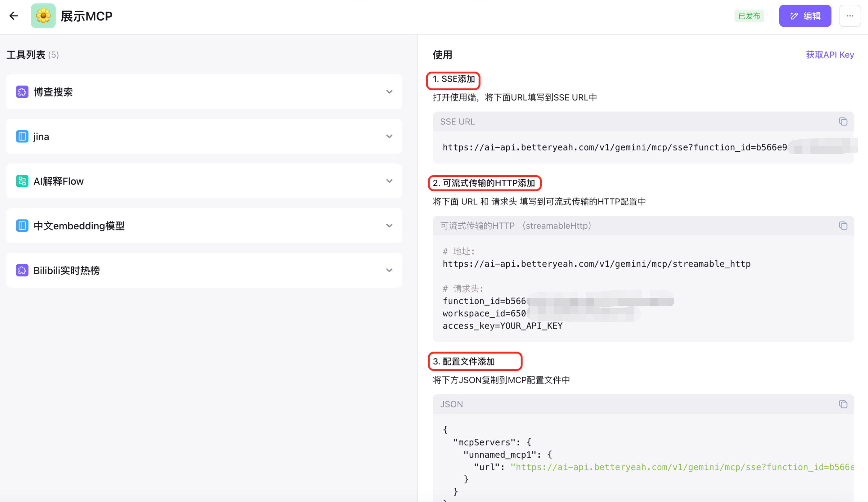This screenshot has height=502, width=868.
Task: Click the Bilibili实时热榜 plugin icon
Action: [22, 270]
